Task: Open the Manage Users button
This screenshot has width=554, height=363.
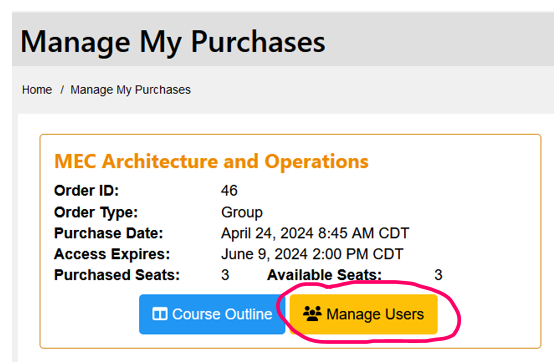Action: click(364, 314)
